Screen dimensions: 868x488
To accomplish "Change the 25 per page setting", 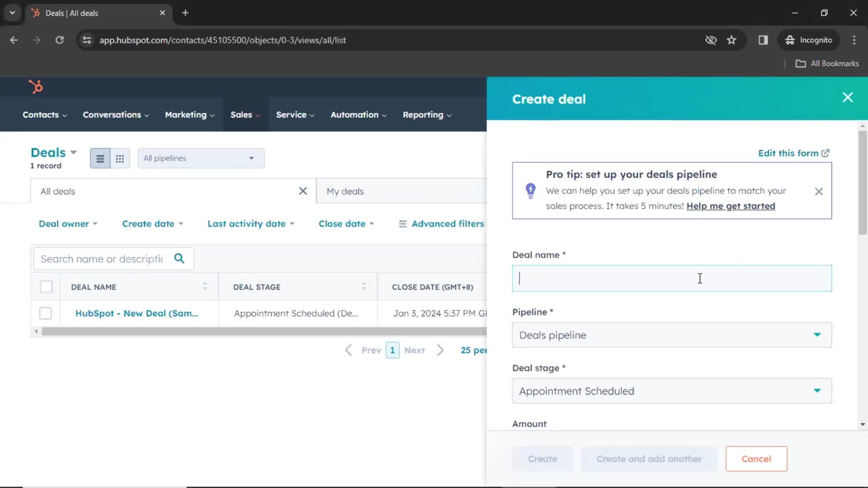I will click(473, 350).
